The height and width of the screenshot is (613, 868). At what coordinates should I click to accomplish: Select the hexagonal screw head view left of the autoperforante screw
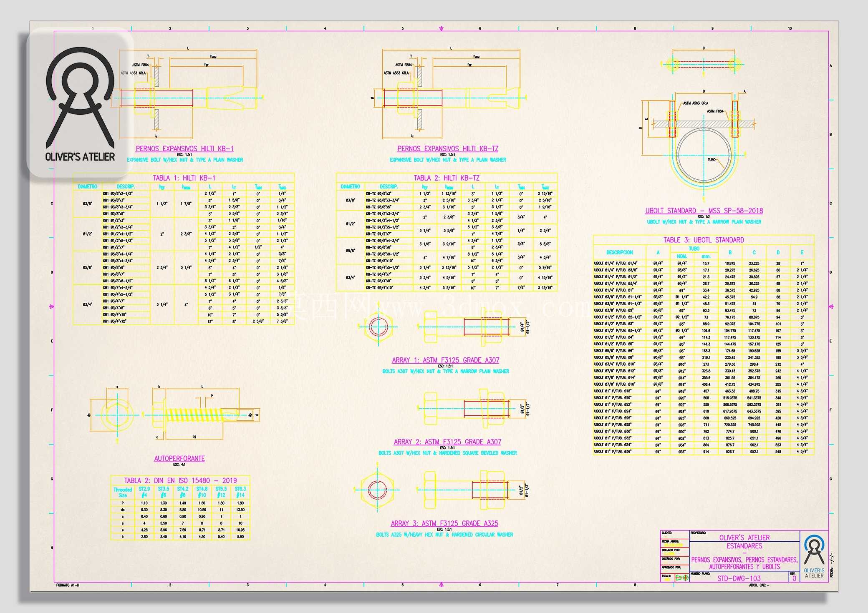[x=117, y=415]
